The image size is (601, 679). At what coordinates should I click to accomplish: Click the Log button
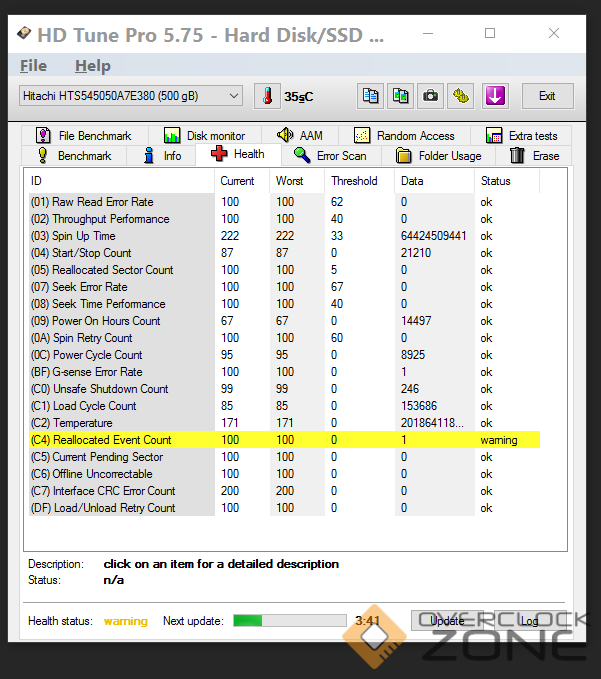[x=529, y=621]
